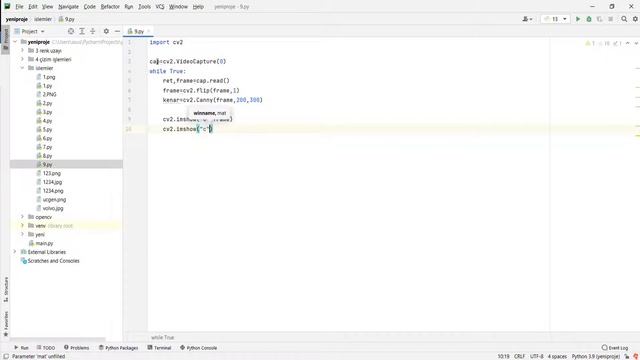Open the Run tool window
This screenshot has width=640, height=360.
tap(21, 348)
